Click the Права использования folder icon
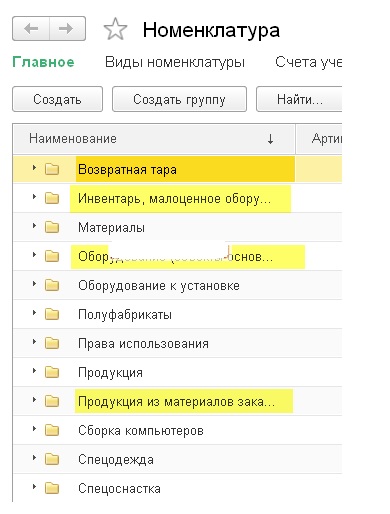 (x=52, y=343)
